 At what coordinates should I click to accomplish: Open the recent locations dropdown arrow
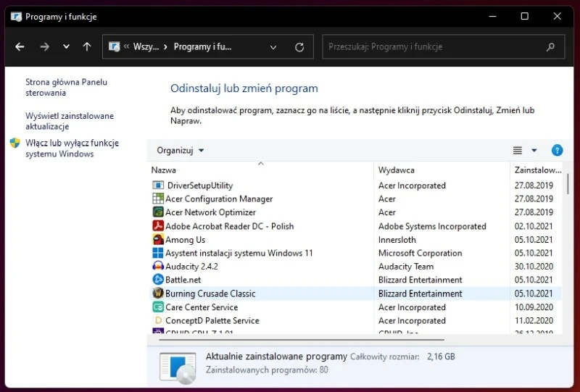tap(66, 46)
